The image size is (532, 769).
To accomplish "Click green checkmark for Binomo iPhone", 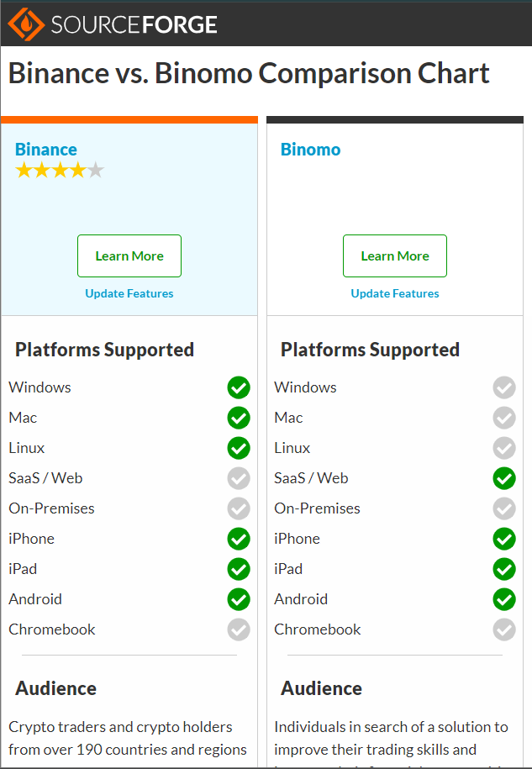I will pyautogui.click(x=504, y=539).
